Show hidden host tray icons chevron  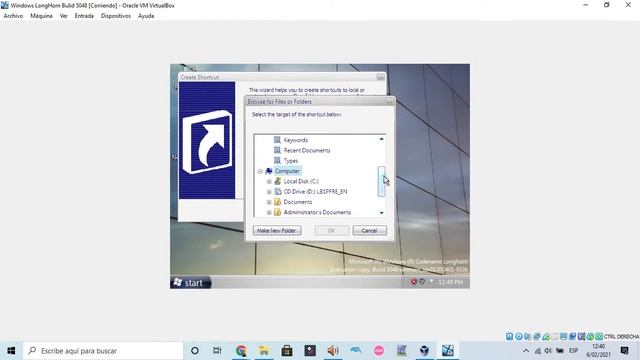pos(526,351)
